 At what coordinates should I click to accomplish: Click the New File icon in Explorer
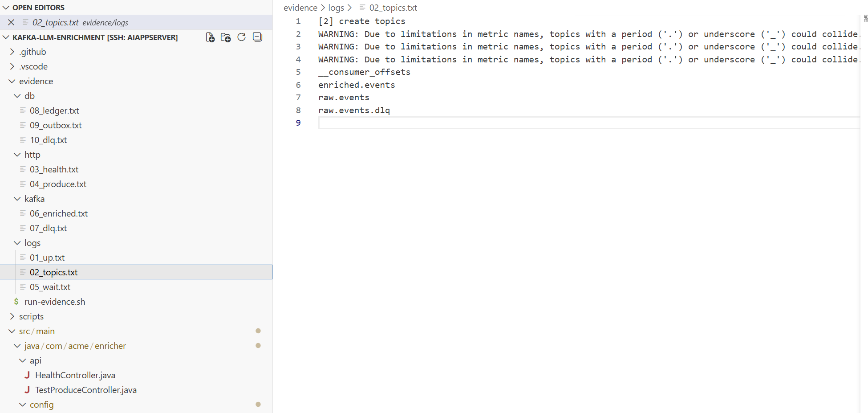(210, 37)
